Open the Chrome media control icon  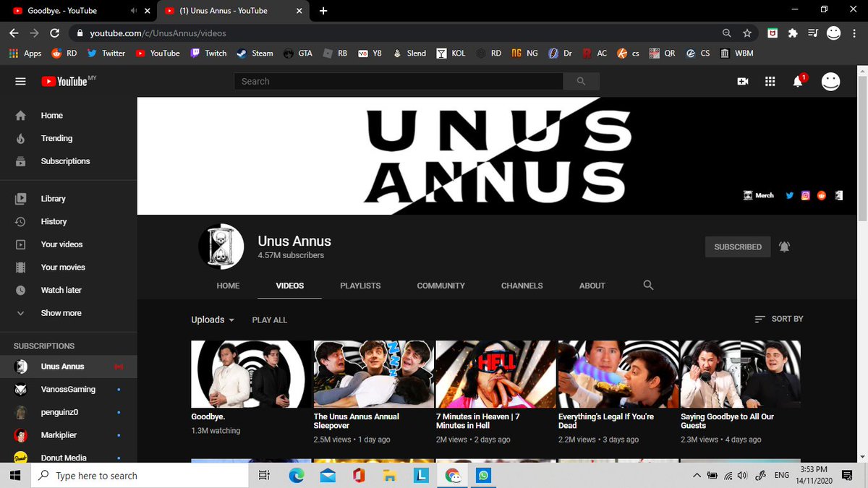pos(813,33)
